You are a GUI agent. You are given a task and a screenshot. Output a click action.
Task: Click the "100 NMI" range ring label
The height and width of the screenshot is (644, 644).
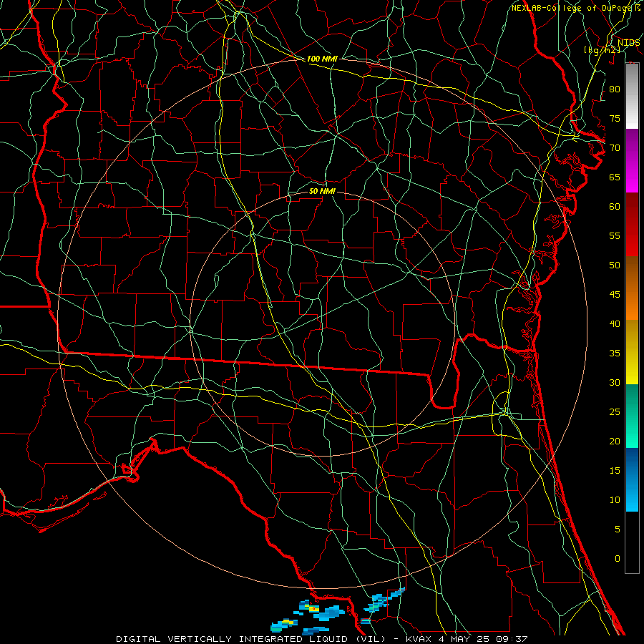click(x=322, y=59)
